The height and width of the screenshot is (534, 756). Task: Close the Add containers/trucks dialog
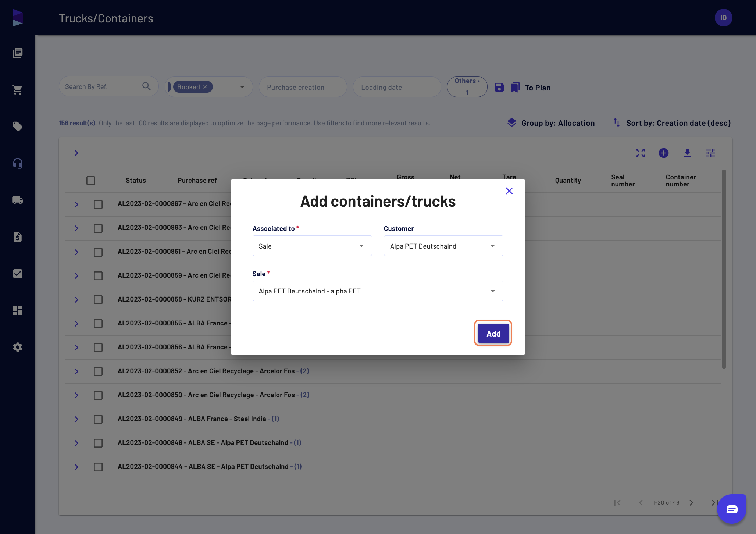click(x=509, y=191)
